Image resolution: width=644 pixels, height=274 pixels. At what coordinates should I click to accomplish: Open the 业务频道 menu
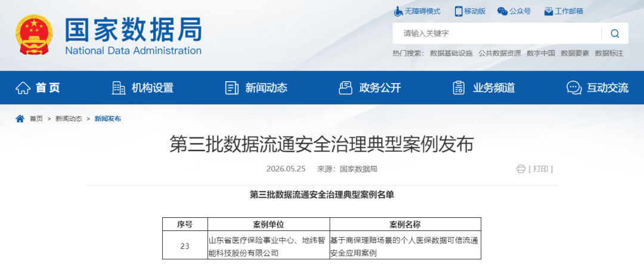pyautogui.click(x=494, y=88)
